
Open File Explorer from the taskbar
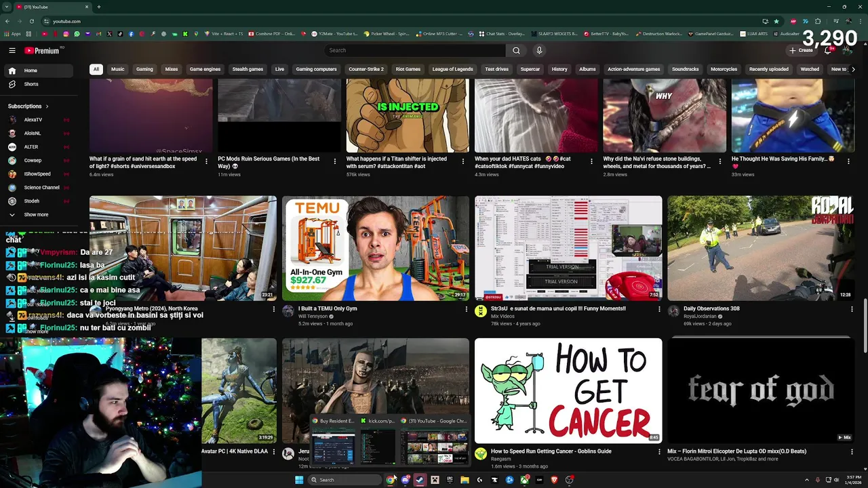coord(465,480)
